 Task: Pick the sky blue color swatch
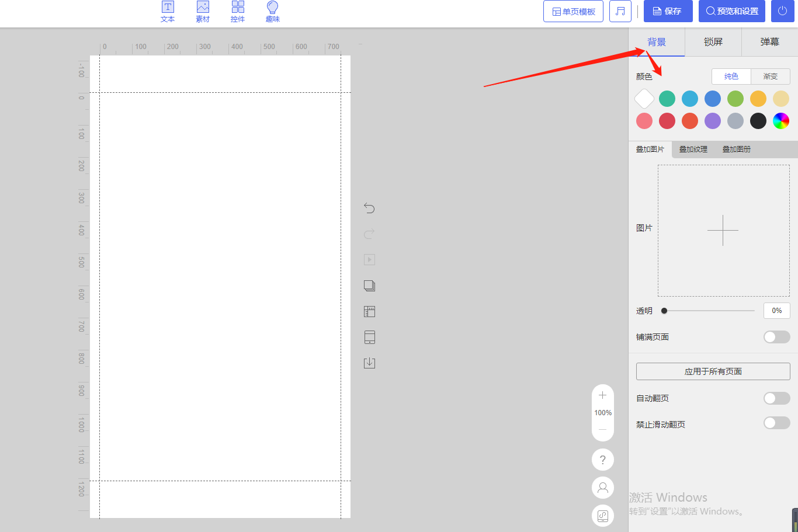click(690, 99)
